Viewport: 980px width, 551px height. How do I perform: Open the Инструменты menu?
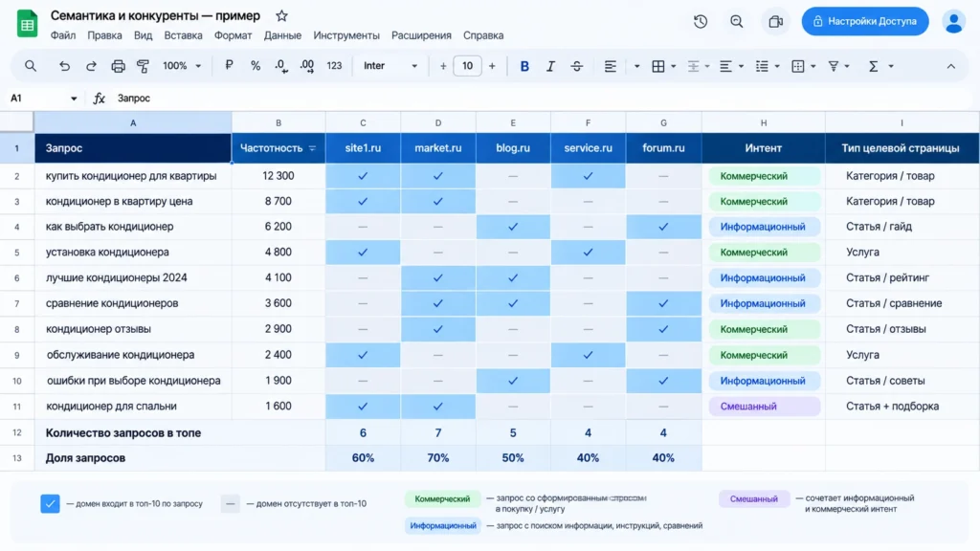coord(346,35)
